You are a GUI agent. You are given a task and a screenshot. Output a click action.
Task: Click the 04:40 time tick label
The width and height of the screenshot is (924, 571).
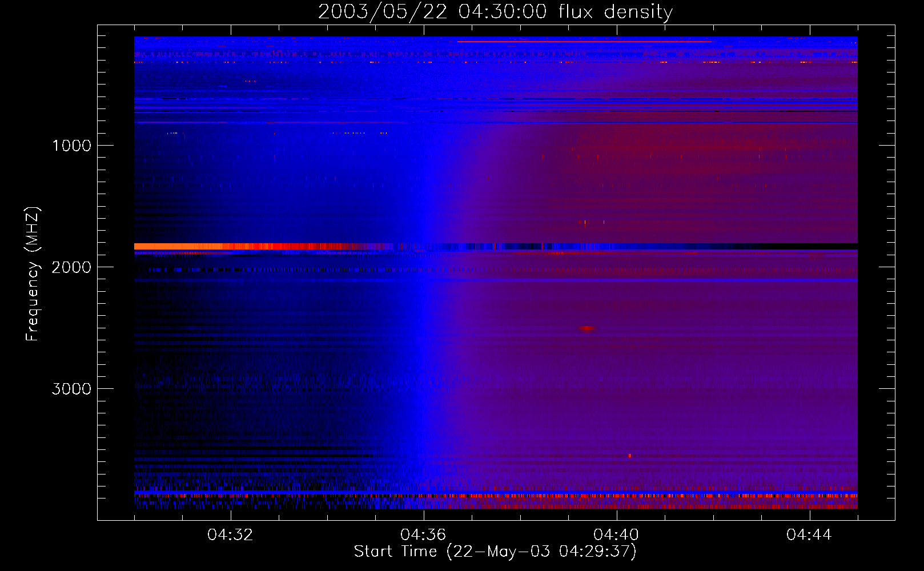(616, 535)
